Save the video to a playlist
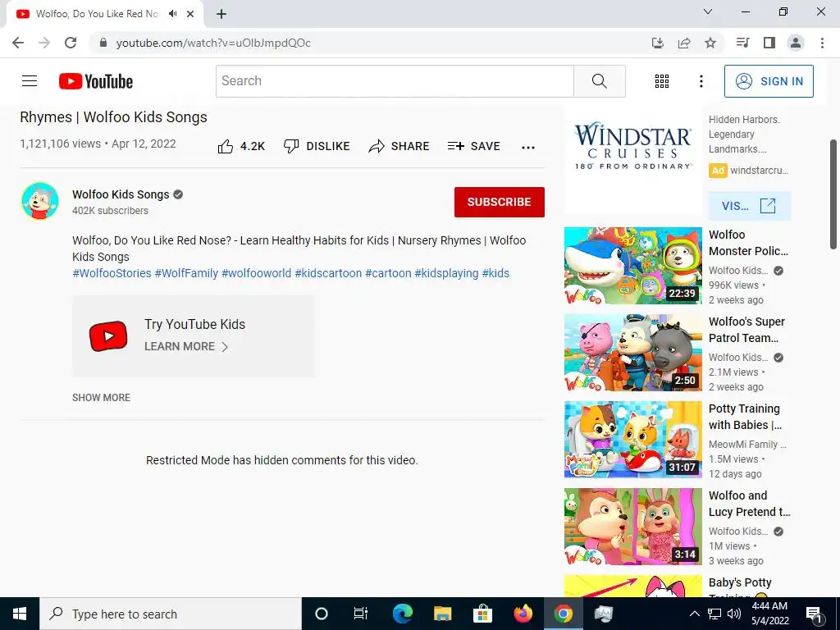The height and width of the screenshot is (630, 840). point(473,146)
